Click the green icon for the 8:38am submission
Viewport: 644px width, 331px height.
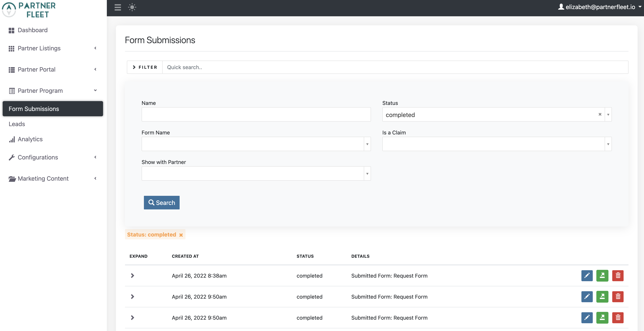pyautogui.click(x=602, y=276)
